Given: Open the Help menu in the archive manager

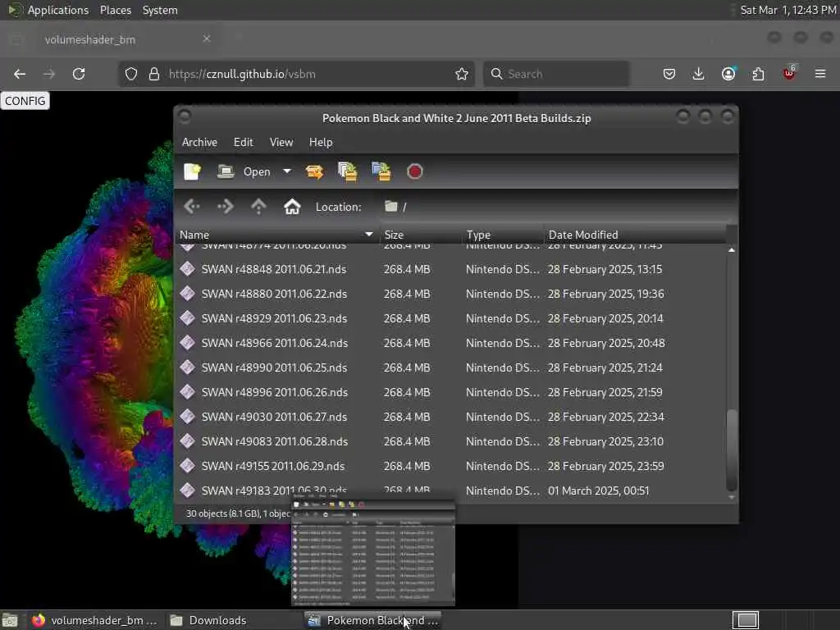Looking at the screenshot, I should point(321,142).
